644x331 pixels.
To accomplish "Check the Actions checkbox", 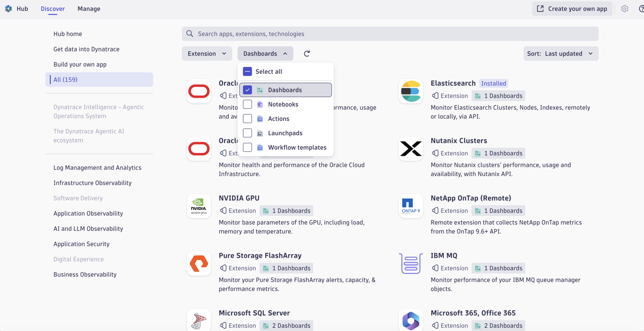I will 248,119.
